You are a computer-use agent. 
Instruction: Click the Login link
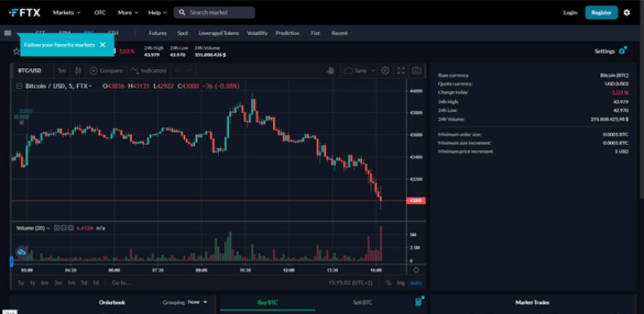pos(570,13)
